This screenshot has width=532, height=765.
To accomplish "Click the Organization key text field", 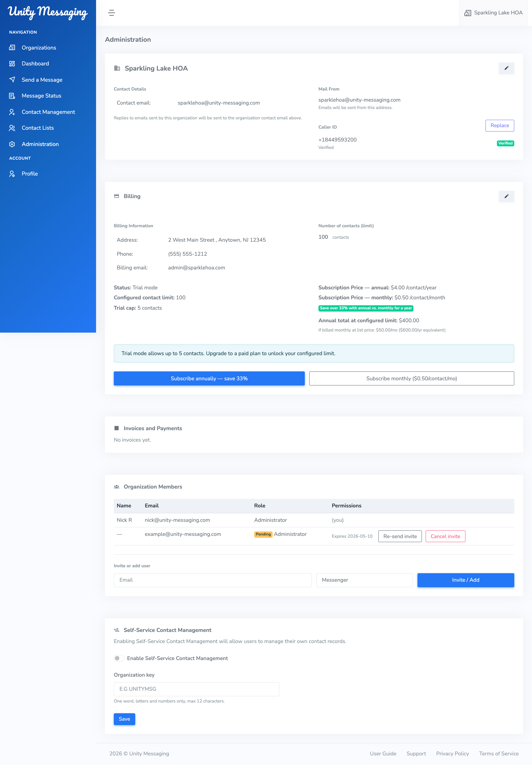I will [x=197, y=689].
